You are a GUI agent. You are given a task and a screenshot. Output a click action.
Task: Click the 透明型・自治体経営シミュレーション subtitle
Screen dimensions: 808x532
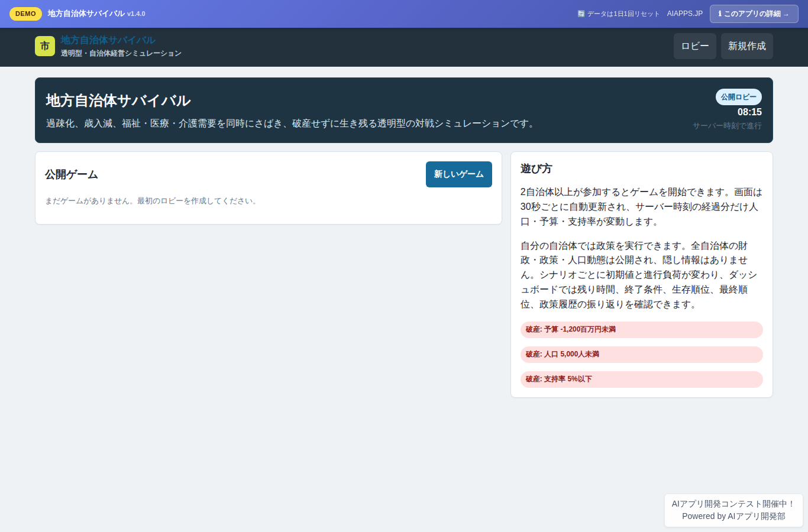121,53
